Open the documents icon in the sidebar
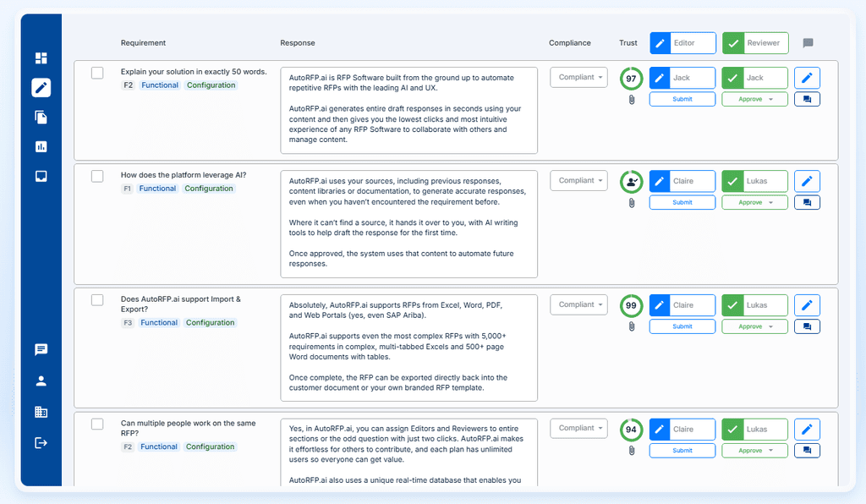Viewport: 866px width, 504px height. click(40, 116)
